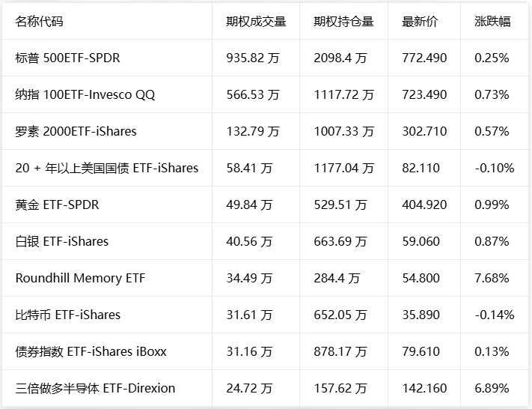Image resolution: width=532 pixels, height=409 pixels.
Task: Open 三倍做多半导体 ETF-Direxion entry
Action: (x=265, y=388)
